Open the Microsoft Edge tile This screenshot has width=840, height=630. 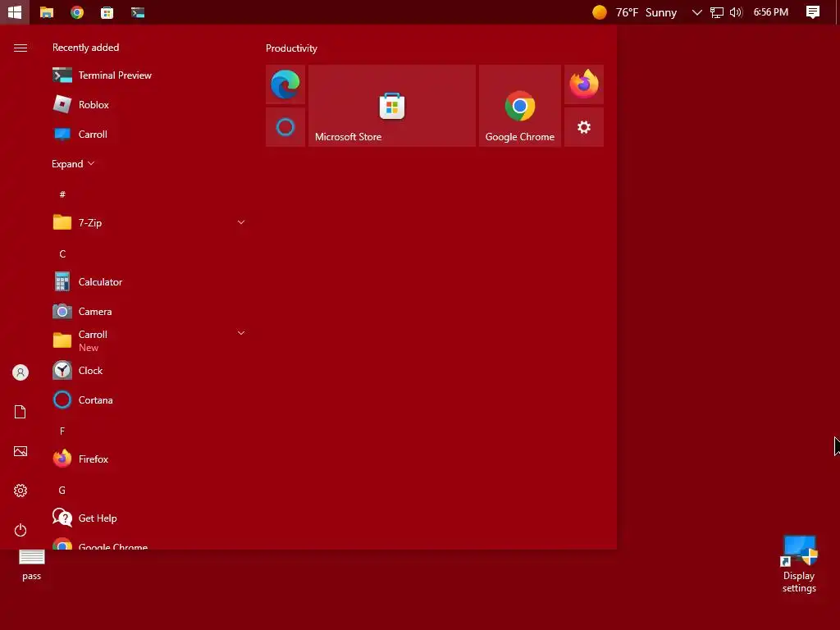285,84
